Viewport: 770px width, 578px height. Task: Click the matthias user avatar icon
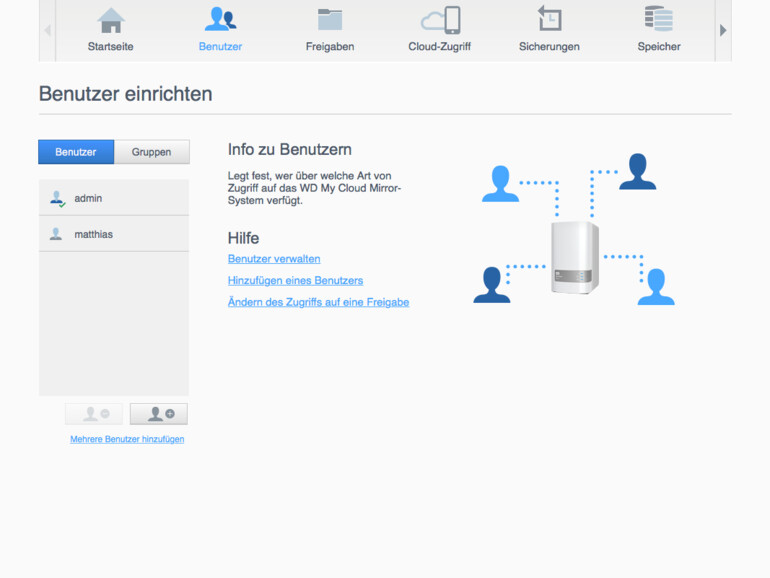56,234
